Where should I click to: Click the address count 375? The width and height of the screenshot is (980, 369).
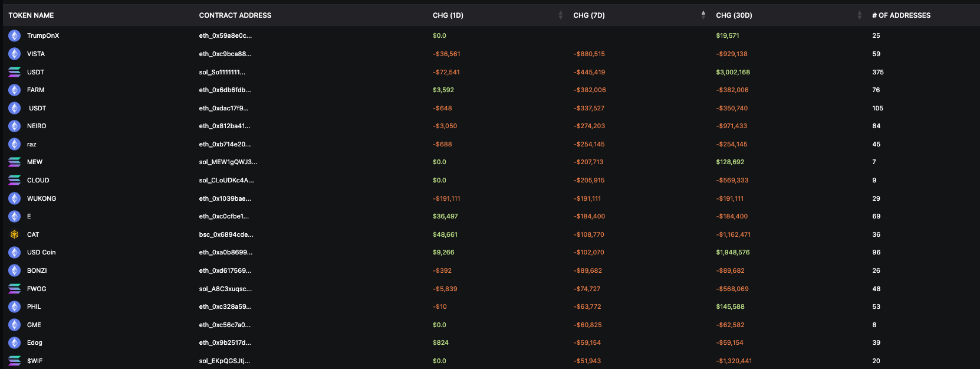click(x=878, y=72)
